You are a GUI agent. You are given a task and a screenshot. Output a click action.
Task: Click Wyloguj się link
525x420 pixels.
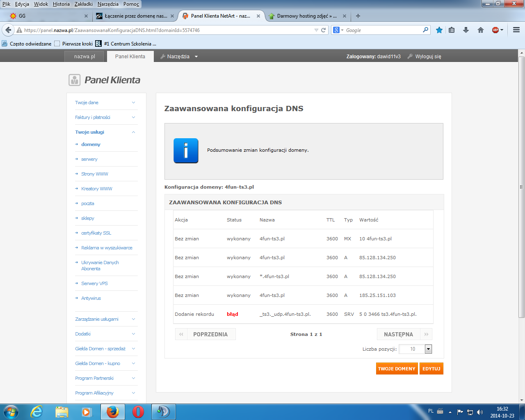pos(428,56)
